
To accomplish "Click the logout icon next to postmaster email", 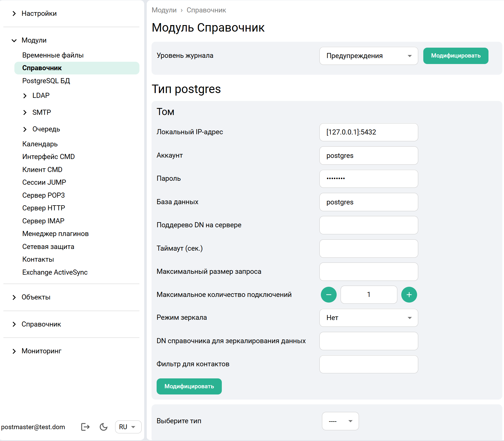I will tap(85, 427).
